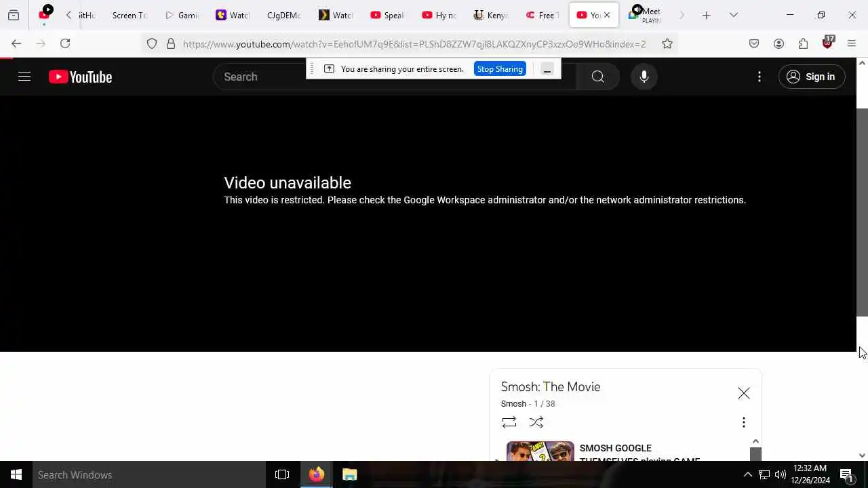Close the Smosh: The Movie playlist panel
The height and width of the screenshot is (488, 868).
click(744, 393)
